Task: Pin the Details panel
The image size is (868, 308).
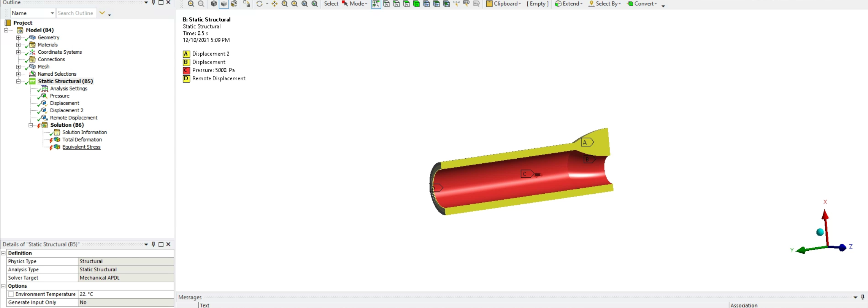Action: point(153,244)
